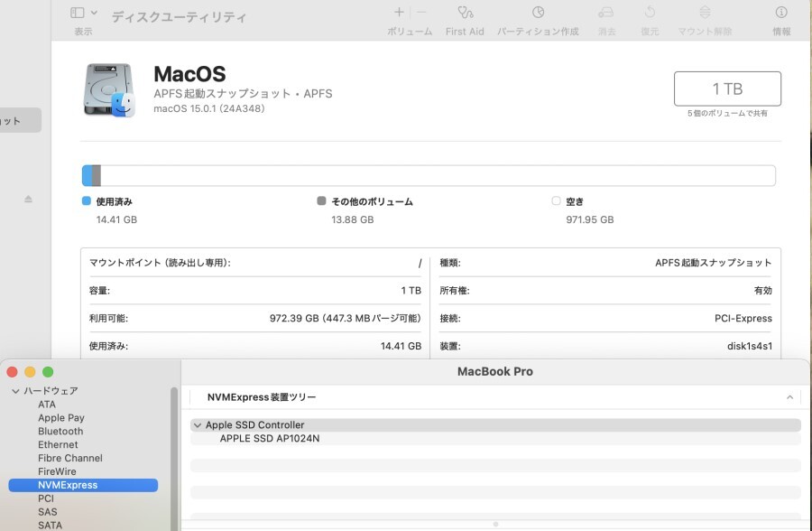Screen dimensions: 812x531
Task: Click the Erase disk toolbar icon
Action: (x=606, y=13)
